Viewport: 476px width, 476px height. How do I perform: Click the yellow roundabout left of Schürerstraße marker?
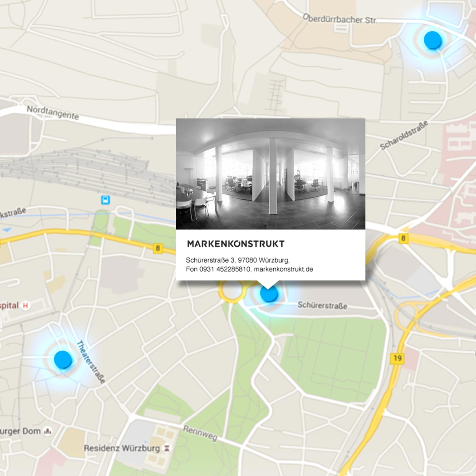point(232,292)
